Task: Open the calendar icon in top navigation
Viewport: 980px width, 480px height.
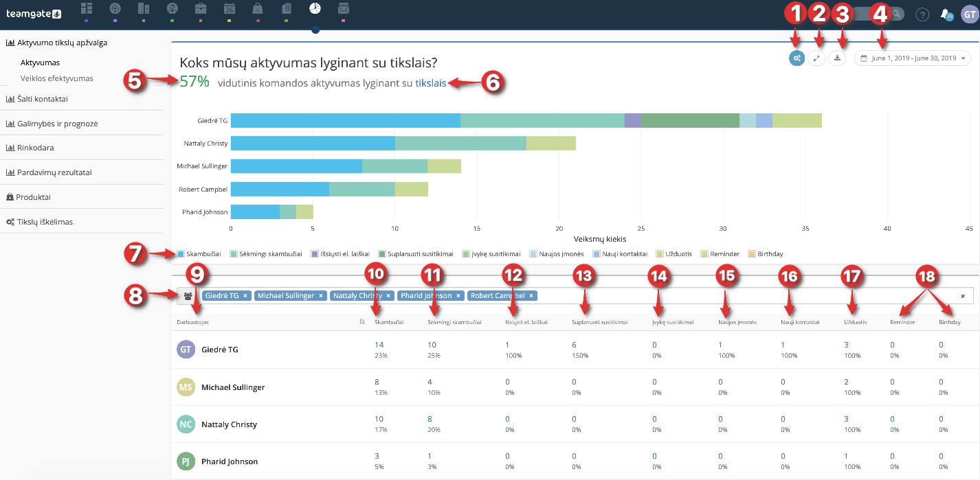Action: (x=230, y=9)
